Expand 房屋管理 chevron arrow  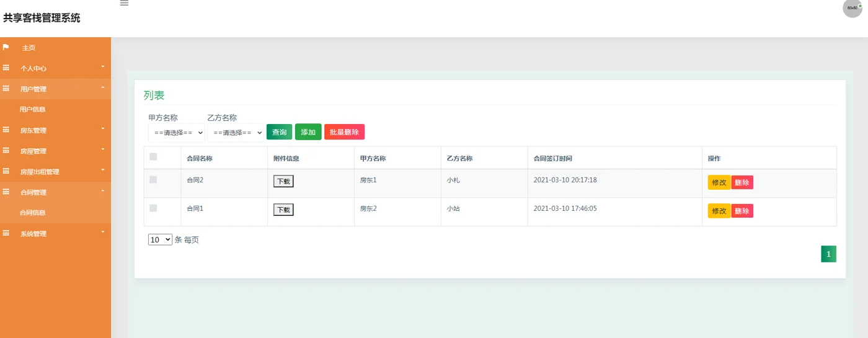[103, 149]
